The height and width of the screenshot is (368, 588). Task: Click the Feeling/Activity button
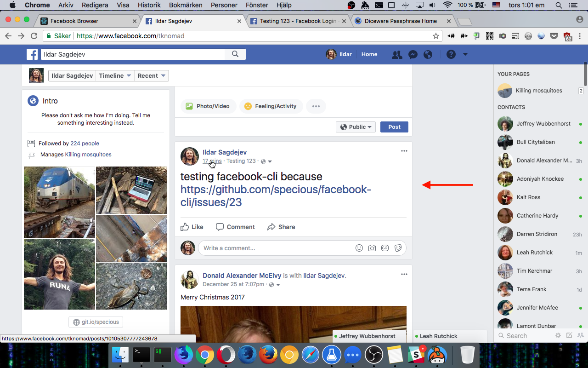[271, 106]
